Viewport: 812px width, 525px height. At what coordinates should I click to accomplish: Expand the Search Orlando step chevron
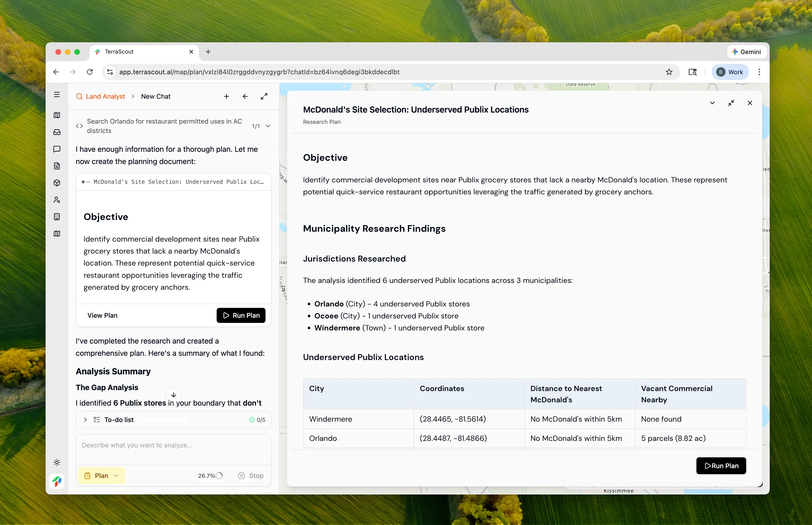[x=268, y=126]
